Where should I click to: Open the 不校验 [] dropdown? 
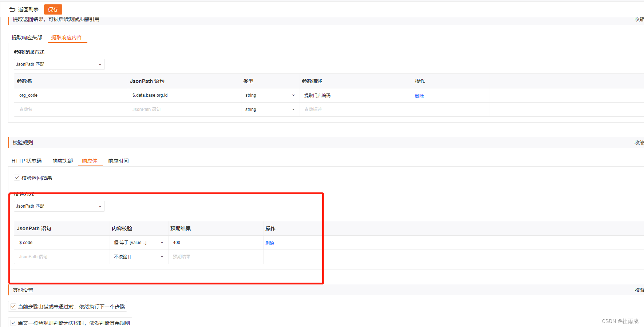[x=139, y=257]
